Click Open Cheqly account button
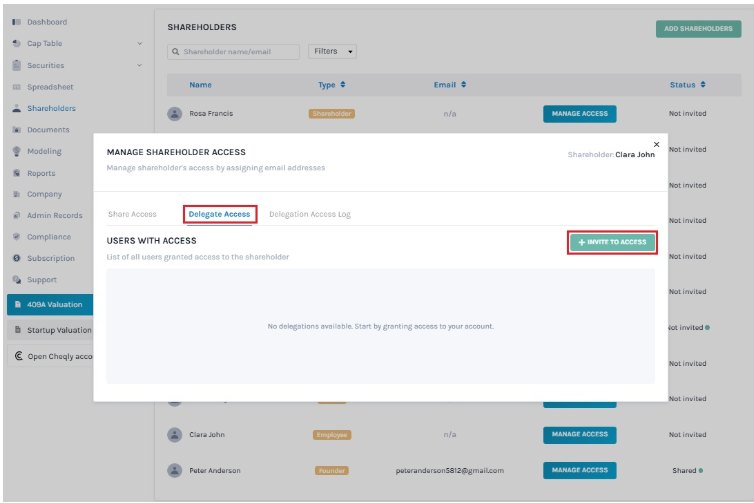754x503 pixels. tap(50, 356)
